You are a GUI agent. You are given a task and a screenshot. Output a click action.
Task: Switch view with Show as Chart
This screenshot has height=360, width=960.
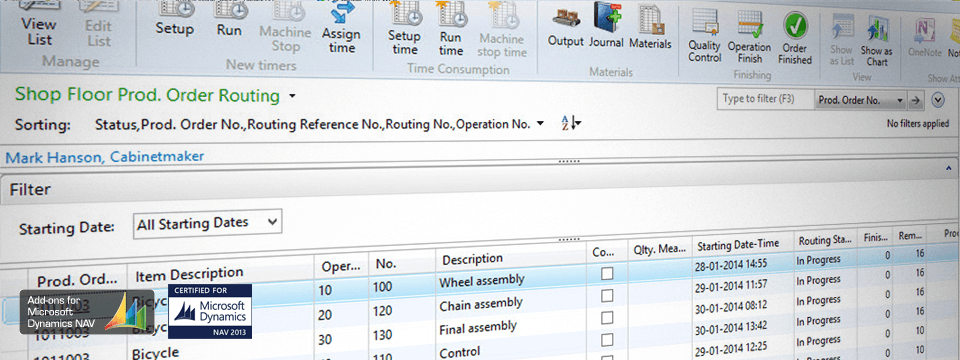[x=877, y=41]
